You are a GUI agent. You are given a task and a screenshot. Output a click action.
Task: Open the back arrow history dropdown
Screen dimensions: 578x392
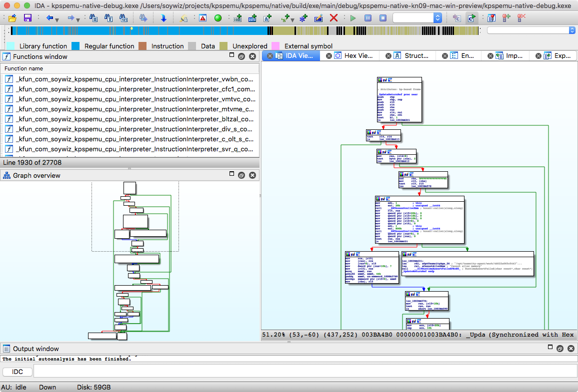click(57, 19)
